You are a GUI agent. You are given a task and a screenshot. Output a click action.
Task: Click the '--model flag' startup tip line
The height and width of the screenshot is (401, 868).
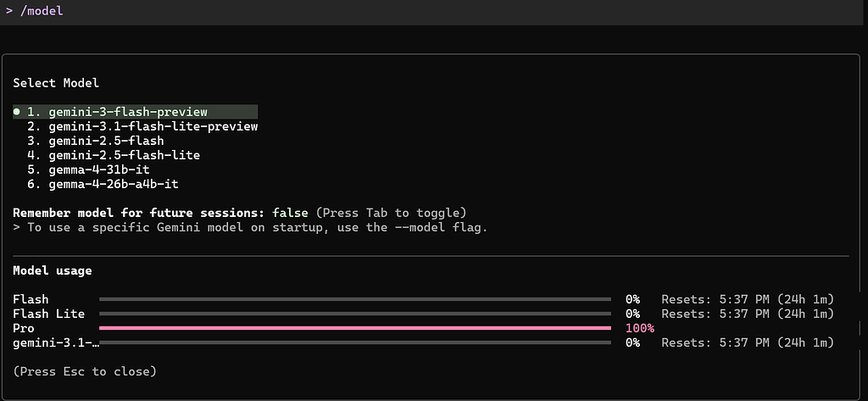click(250, 227)
